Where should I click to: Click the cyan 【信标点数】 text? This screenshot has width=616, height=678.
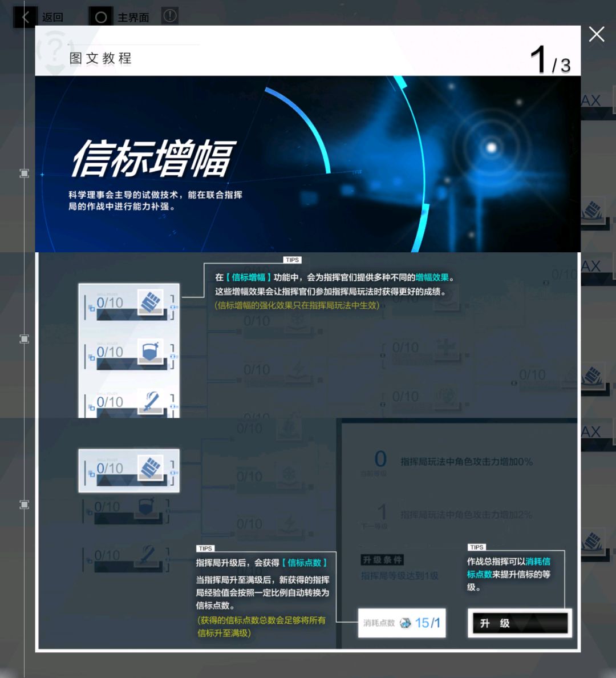pyautogui.click(x=305, y=563)
